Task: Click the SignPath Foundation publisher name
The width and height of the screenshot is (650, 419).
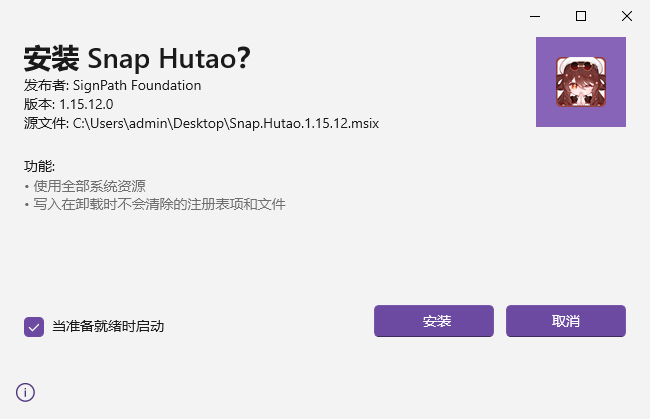Action: [x=137, y=85]
